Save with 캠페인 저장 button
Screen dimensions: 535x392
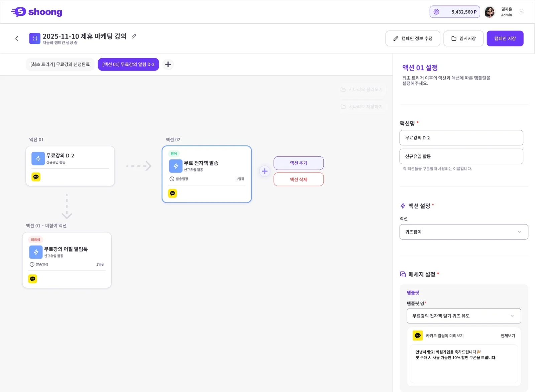tap(505, 38)
